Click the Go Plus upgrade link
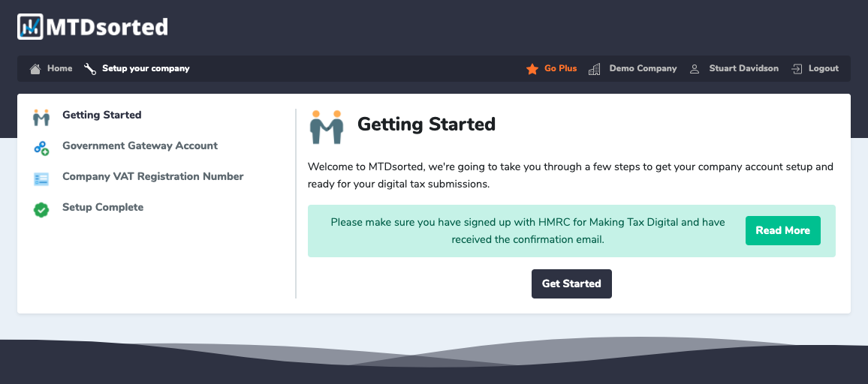 tap(560, 68)
